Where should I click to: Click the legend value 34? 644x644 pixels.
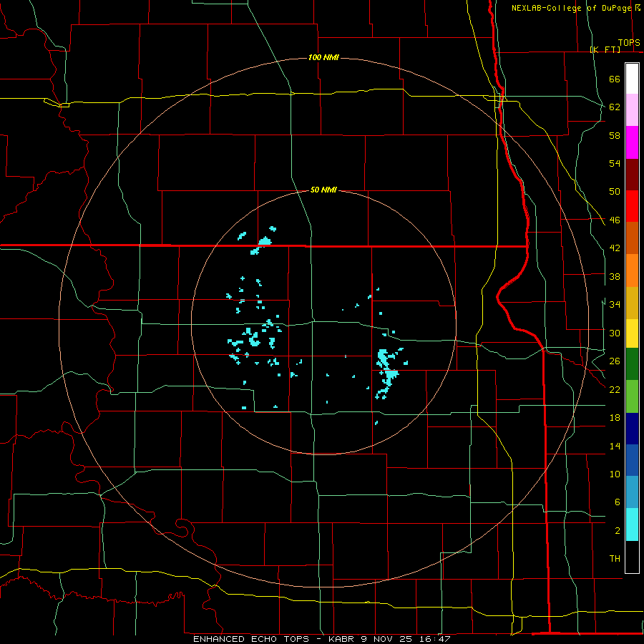tap(615, 304)
